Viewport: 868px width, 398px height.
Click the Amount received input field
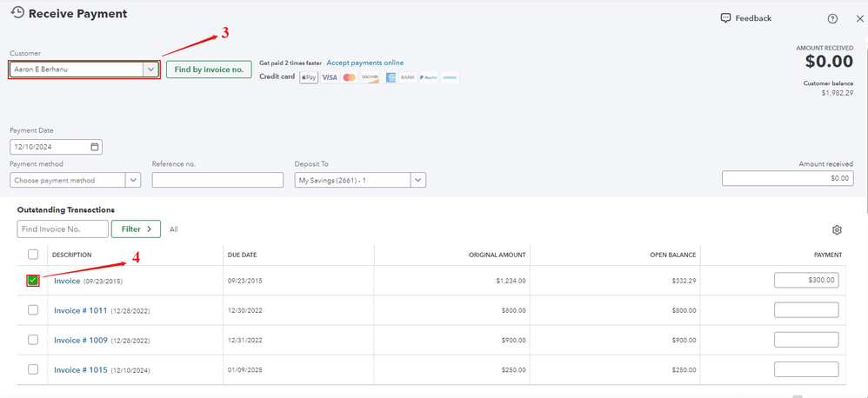pos(787,178)
